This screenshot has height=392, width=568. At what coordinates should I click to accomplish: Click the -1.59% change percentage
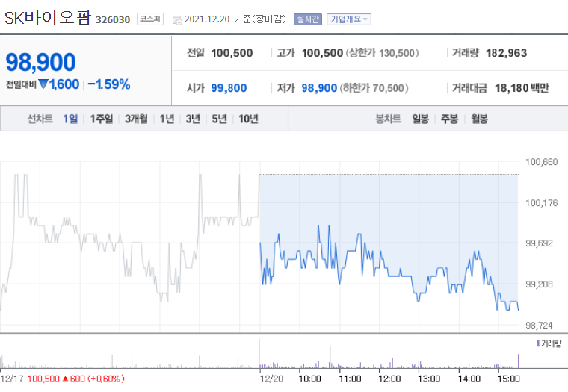[109, 84]
